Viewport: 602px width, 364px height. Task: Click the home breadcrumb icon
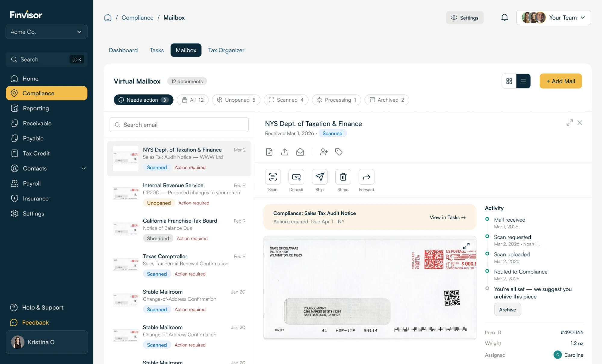[108, 17]
